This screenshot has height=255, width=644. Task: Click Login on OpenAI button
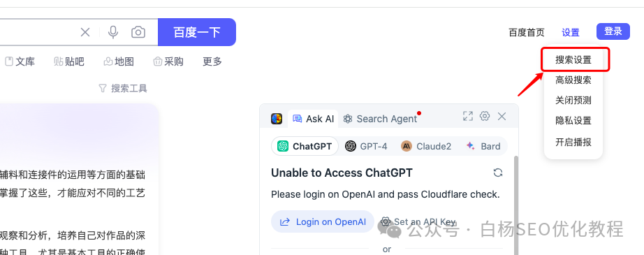click(323, 221)
